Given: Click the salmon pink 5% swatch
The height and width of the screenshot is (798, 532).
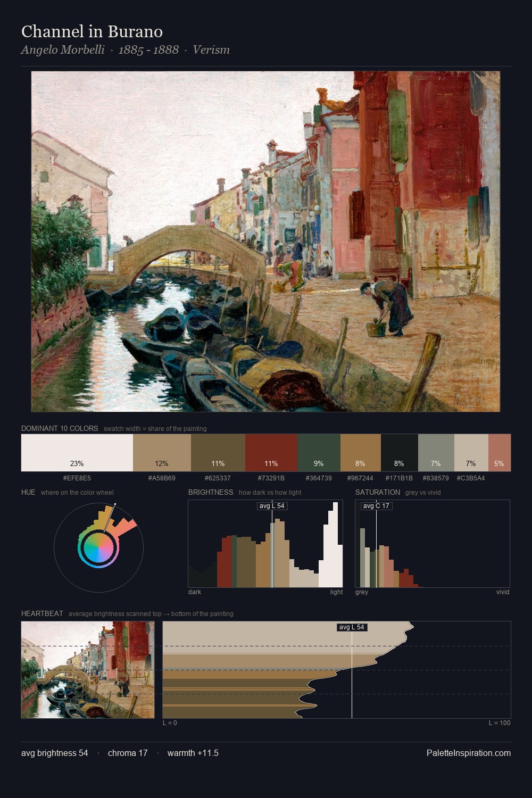Looking at the screenshot, I should 500,453.
